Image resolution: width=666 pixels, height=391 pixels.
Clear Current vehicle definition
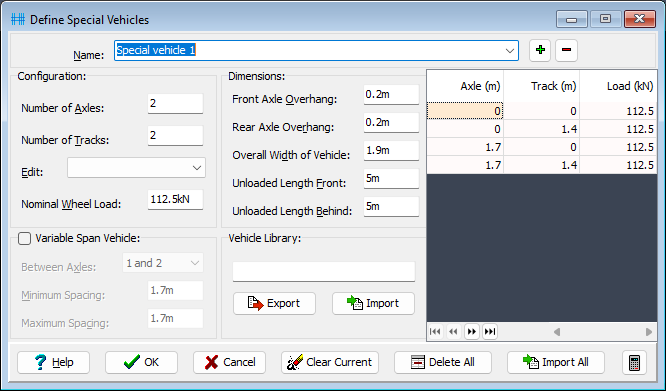click(x=330, y=363)
